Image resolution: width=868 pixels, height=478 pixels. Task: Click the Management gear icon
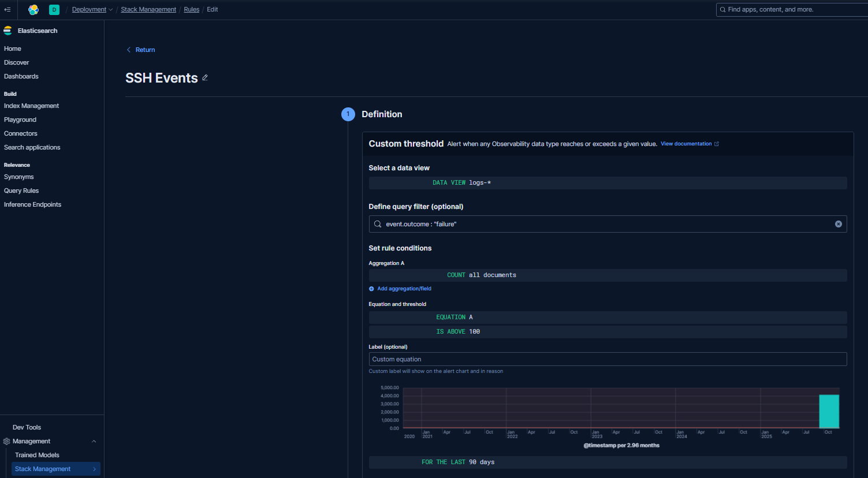point(7,442)
